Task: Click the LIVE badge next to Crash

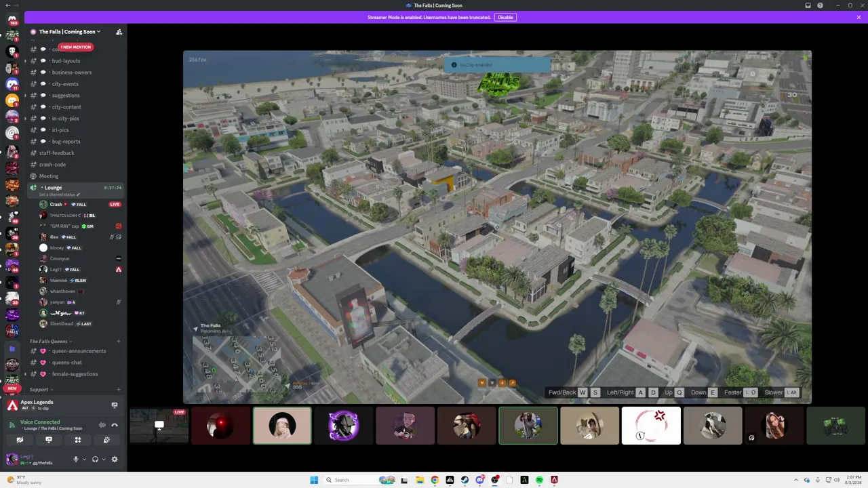Action: (x=115, y=204)
